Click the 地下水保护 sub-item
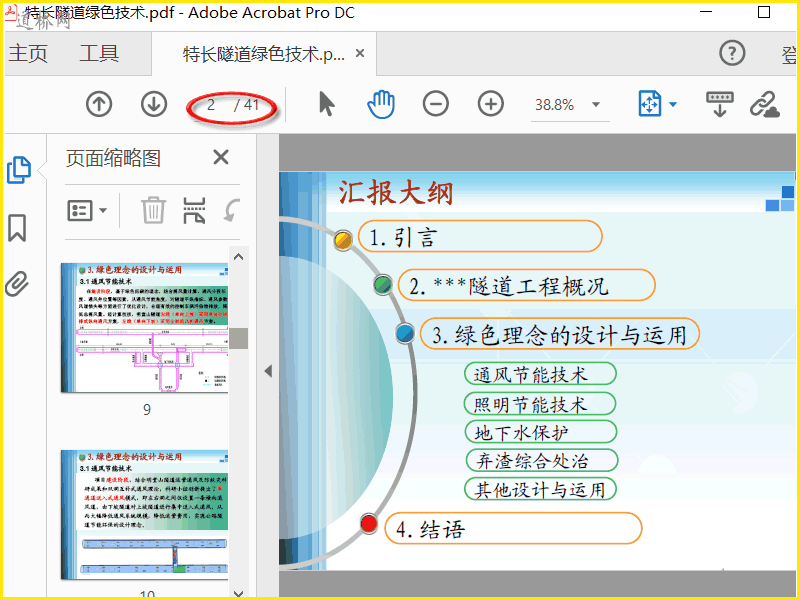This screenshot has height=600, width=800. point(541,433)
